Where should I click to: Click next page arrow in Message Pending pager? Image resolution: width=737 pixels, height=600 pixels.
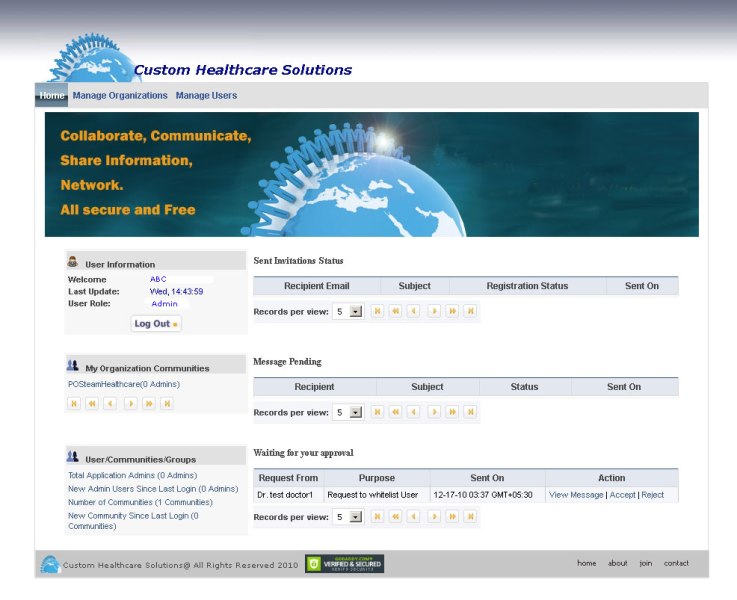434,412
